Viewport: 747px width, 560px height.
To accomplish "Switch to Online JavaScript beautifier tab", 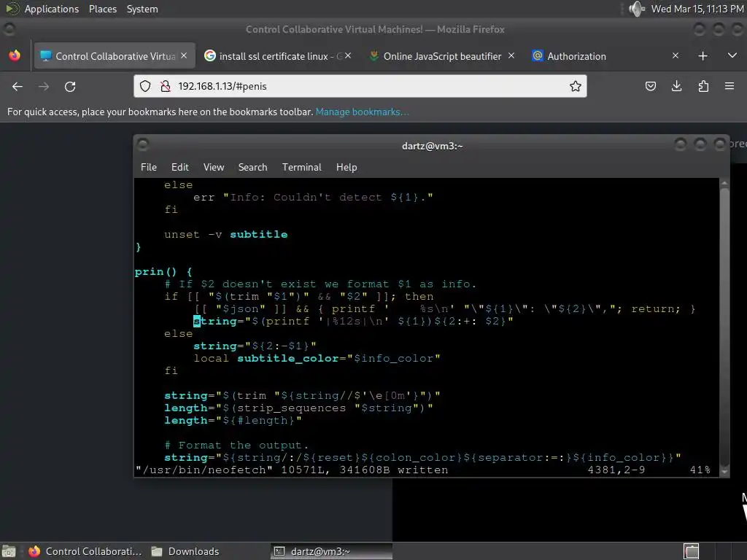I will tap(442, 56).
